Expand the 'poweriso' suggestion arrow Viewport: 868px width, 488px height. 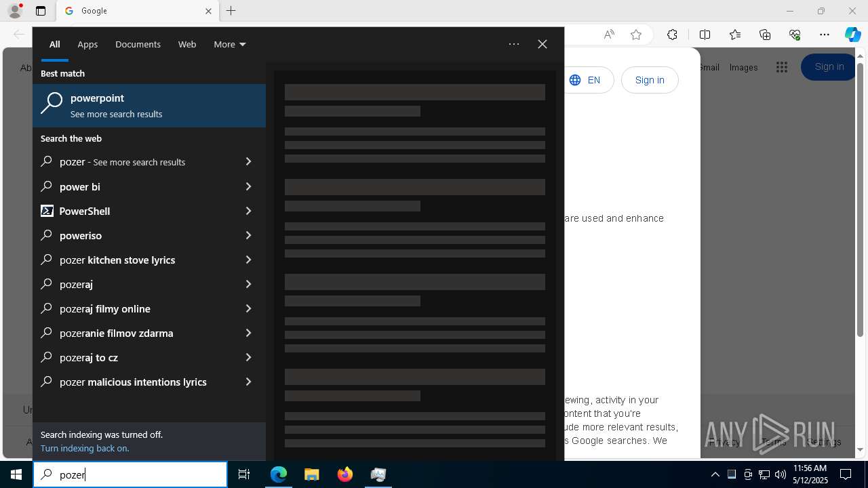pos(248,235)
